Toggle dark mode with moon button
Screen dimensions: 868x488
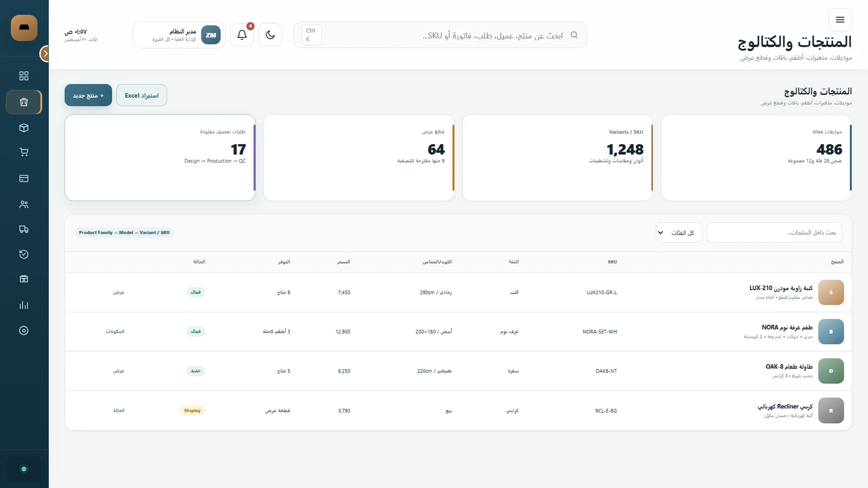[270, 35]
